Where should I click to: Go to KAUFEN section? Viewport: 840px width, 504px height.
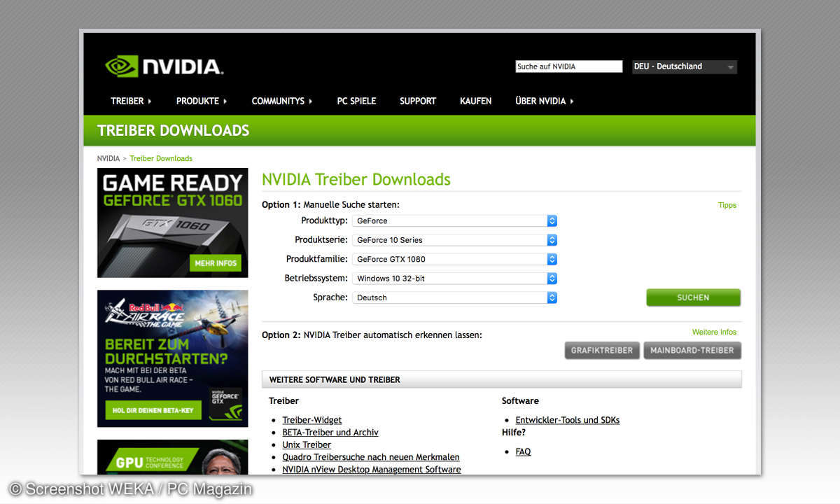(x=475, y=101)
